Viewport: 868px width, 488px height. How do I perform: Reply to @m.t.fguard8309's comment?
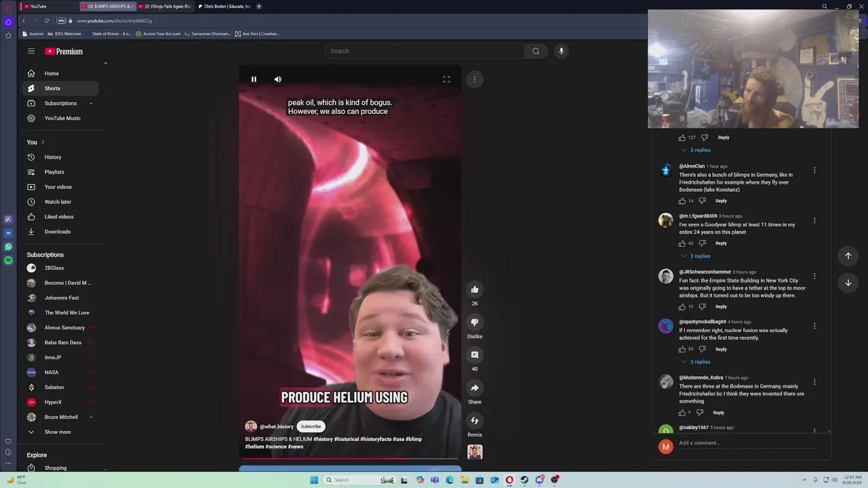point(721,243)
